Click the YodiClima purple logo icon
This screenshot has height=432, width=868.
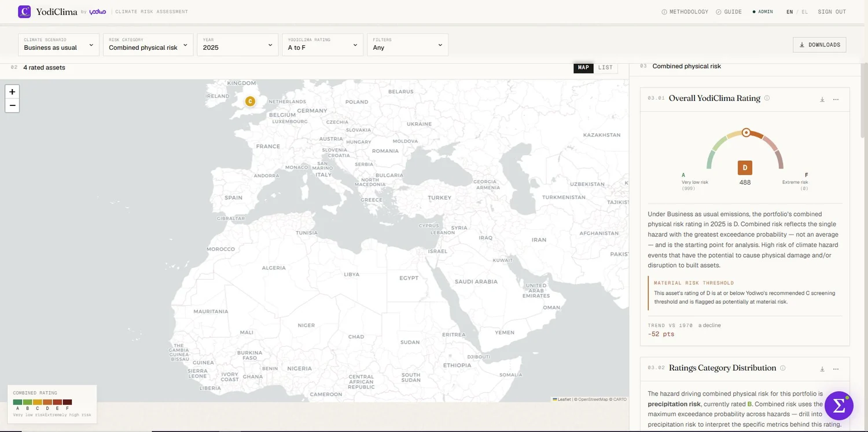point(24,12)
